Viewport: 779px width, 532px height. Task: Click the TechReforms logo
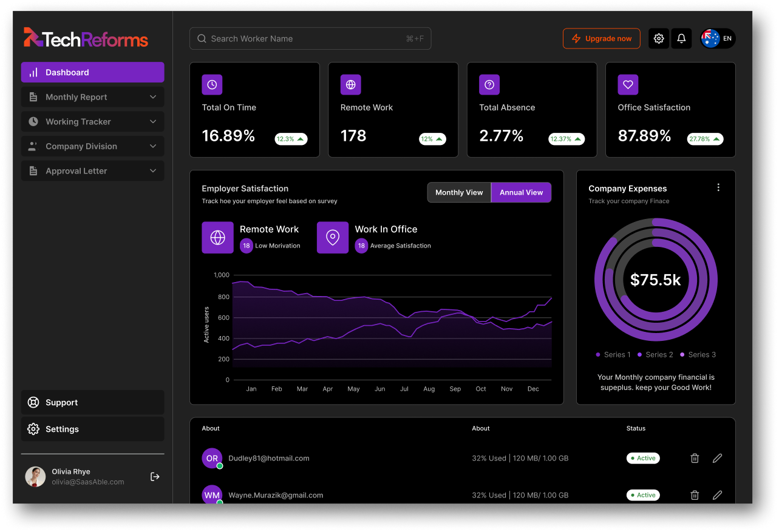[x=86, y=38]
